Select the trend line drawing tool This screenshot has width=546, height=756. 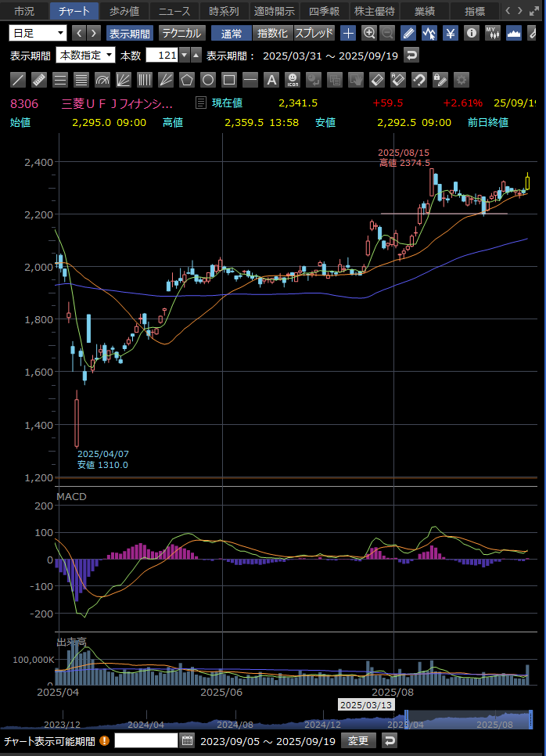[x=19, y=80]
